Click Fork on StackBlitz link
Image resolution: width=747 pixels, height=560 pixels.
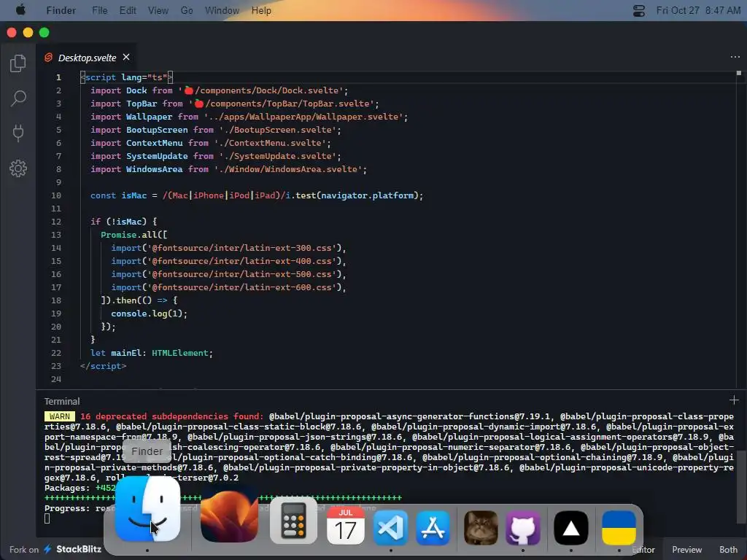(x=55, y=550)
